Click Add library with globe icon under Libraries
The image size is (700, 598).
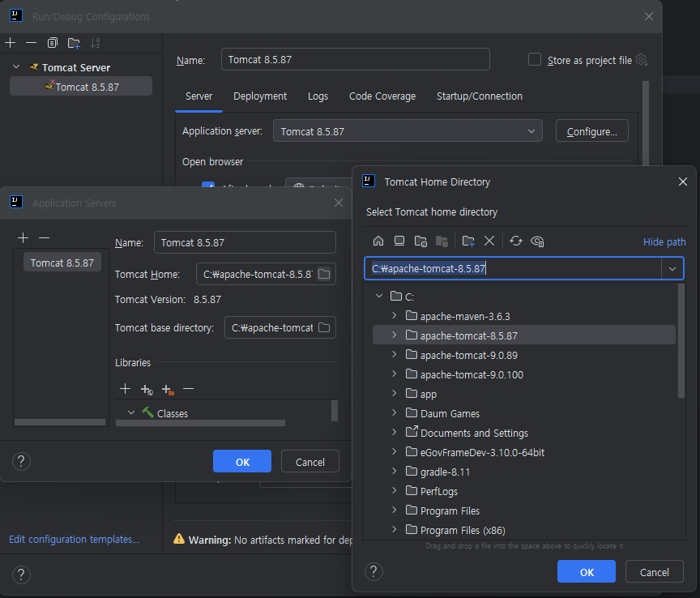pos(147,390)
